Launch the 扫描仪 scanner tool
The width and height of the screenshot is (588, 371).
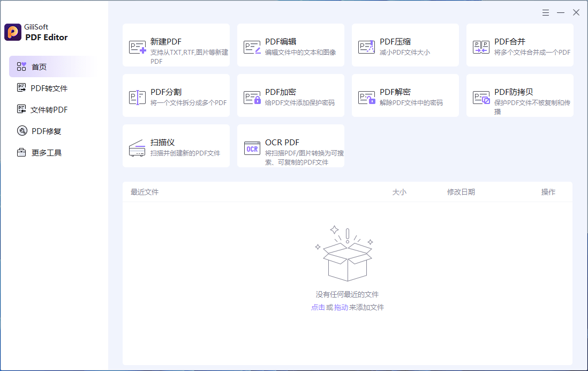[x=176, y=145]
